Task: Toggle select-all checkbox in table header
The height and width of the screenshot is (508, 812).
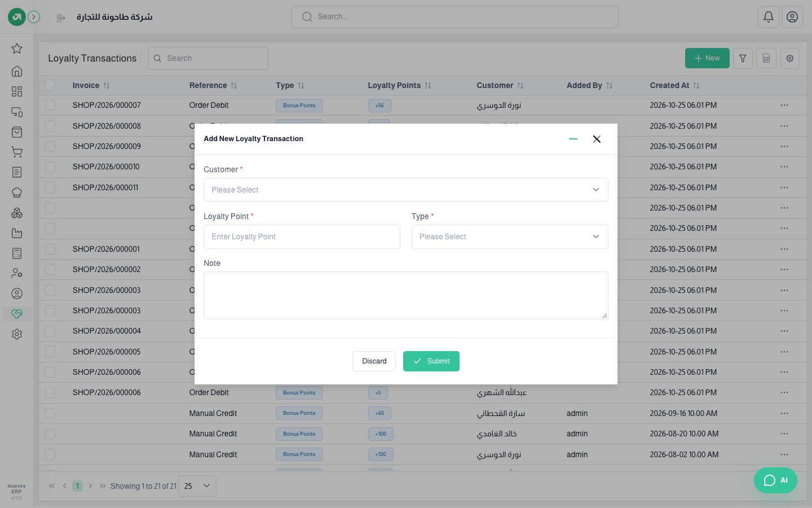Action: click(x=50, y=85)
